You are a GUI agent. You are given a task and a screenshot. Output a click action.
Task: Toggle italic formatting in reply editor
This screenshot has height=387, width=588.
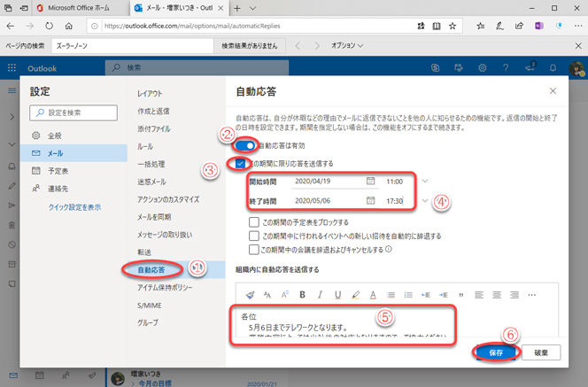click(320, 295)
